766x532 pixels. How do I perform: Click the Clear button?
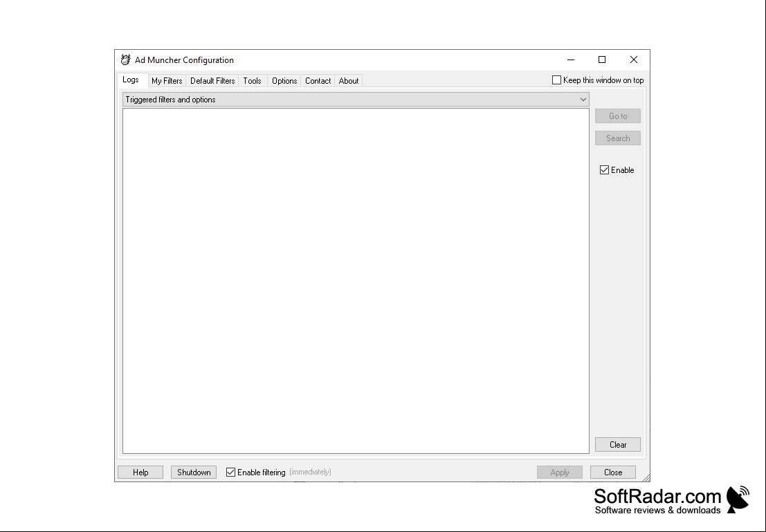tap(617, 445)
